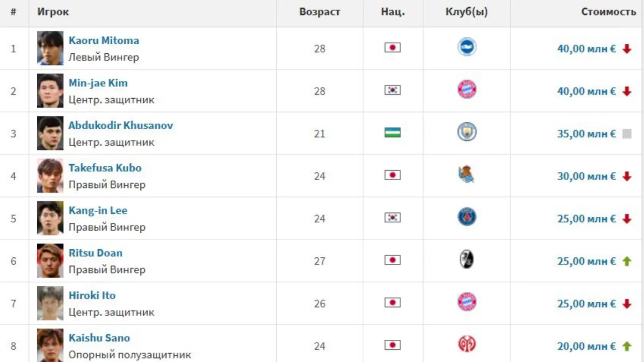The height and width of the screenshot is (362, 644).
Task: Open Abdukodir Khusanov's profile link
Action: click(x=121, y=125)
